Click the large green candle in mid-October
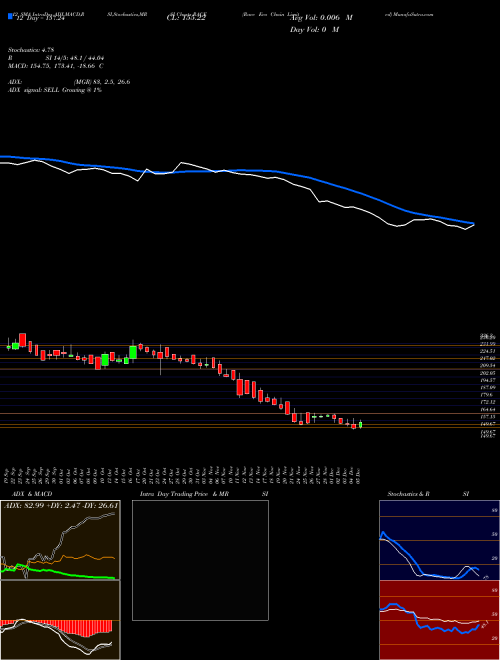 (x=133, y=352)
